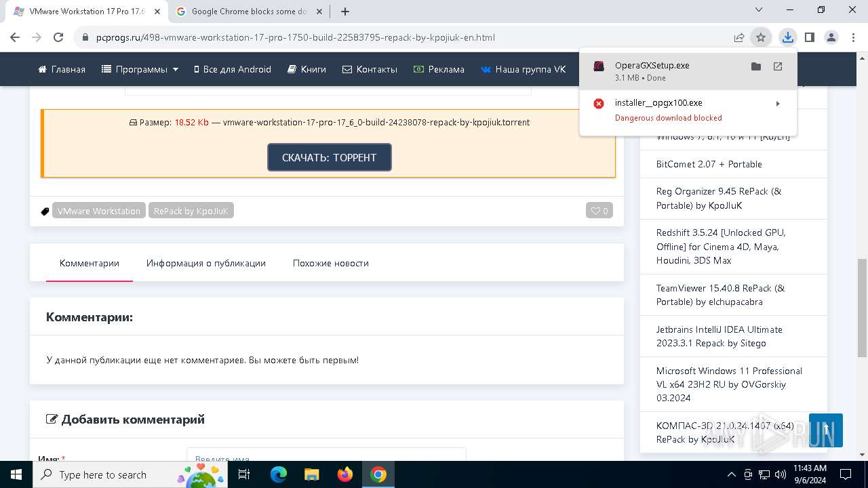The image size is (868, 488).
Task: Open the Chrome profile avatar
Action: [x=831, y=37]
